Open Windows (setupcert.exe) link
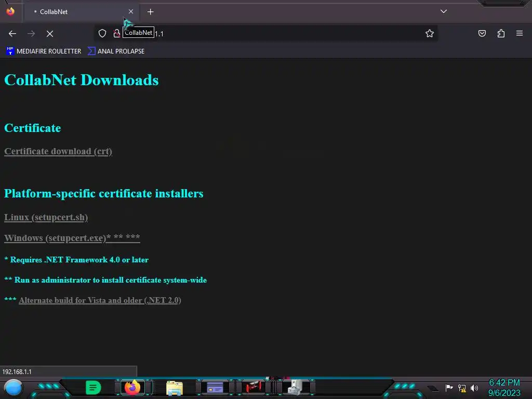 pos(72,238)
